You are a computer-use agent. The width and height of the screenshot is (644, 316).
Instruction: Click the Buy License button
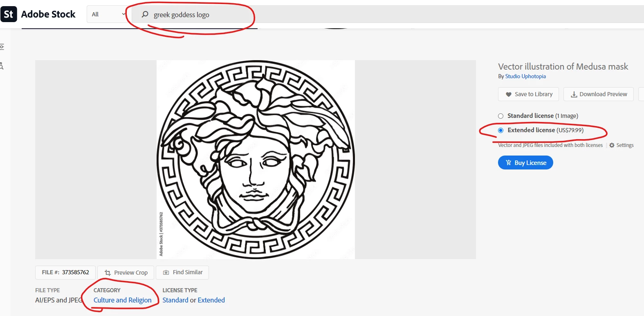pos(525,163)
